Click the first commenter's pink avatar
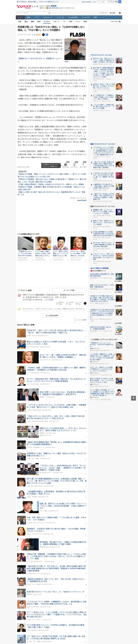The image size is (138, 644). [19, 295]
